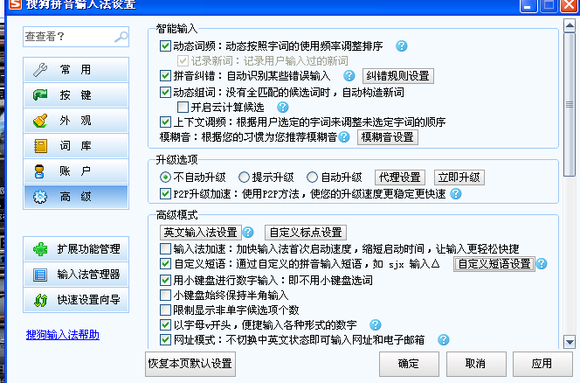Open help for 动态词频 option
The width and height of the screenshot is (580, 383).
pyautogui.click(x=401, y=46)
